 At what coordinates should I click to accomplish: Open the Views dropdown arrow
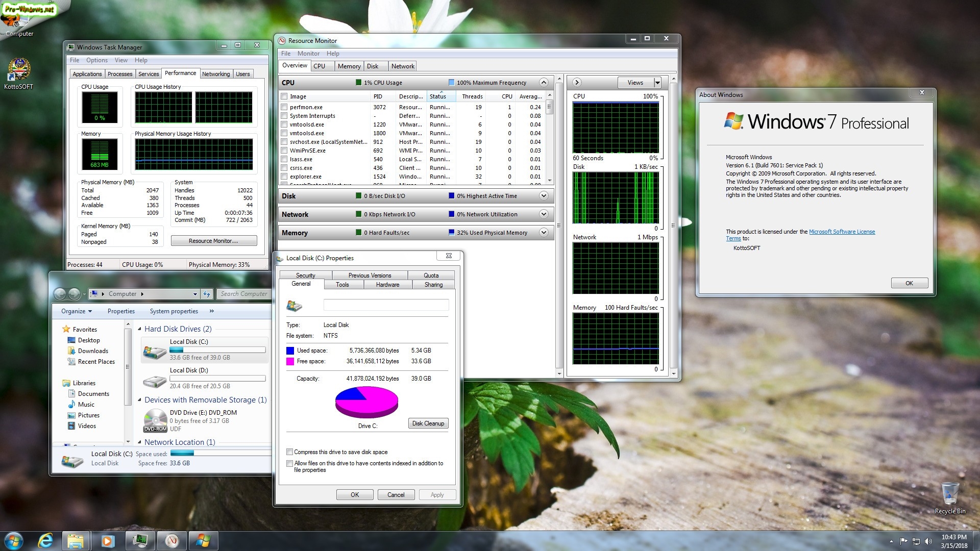coord(657,83)
